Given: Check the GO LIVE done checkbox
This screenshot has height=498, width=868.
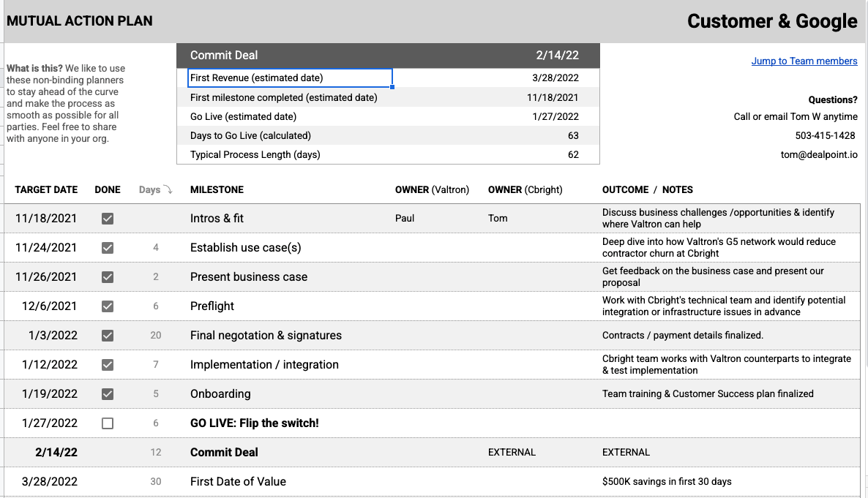Looking at the screenshot, I should pyautogui.click(x=108, y=423).
